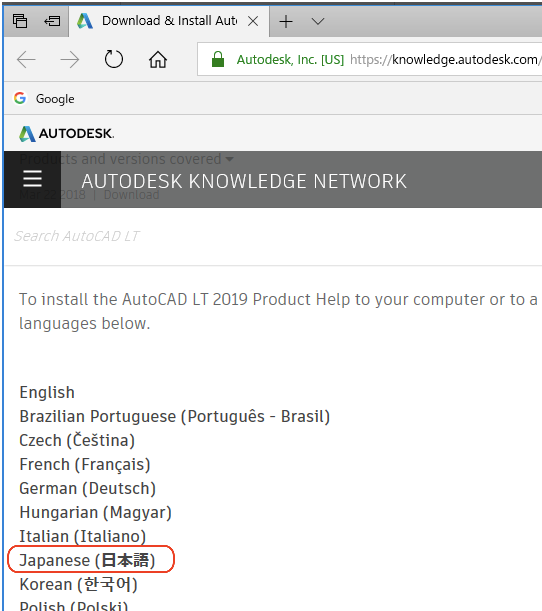Select Polish (Polski) language link
This screenshot has height=611, width=542.
click(x=74, y=606)
